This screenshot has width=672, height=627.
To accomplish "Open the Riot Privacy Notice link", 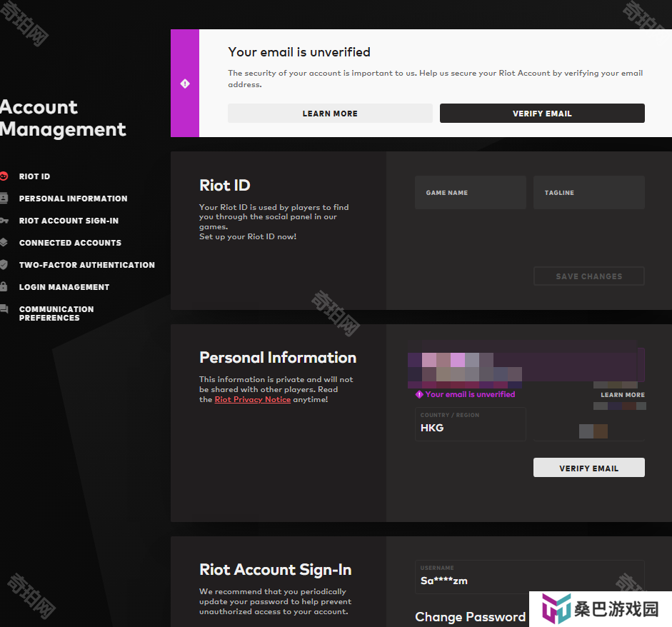I will (252, 400).
